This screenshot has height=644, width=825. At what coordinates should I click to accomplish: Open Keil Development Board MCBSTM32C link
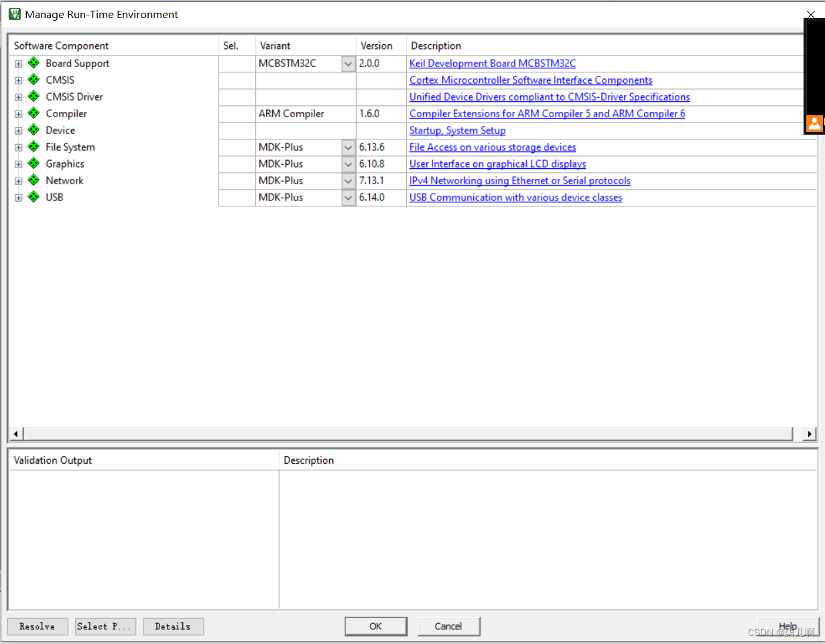click(493, 64)
